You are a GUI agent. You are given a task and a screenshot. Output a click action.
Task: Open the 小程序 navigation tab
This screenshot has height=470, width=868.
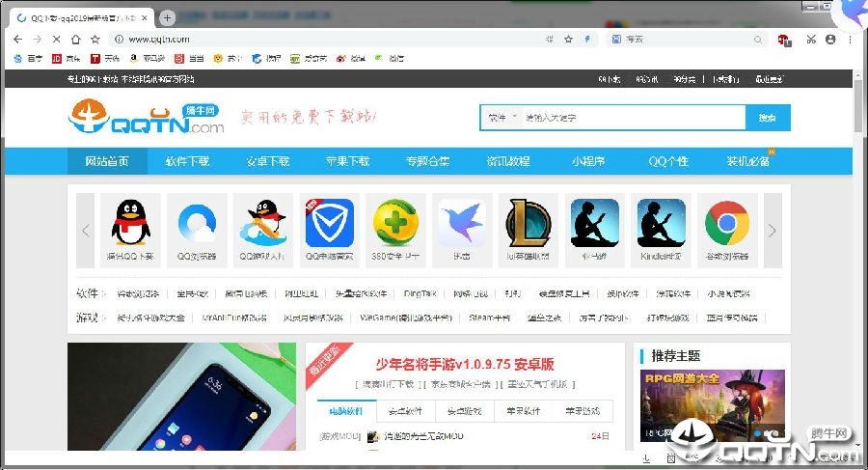pyautogui.click(x=588, y=161)
